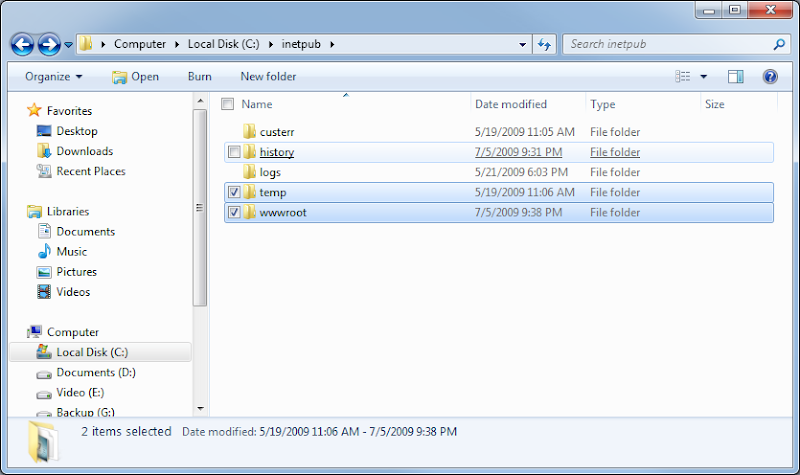Navigate to Local Disk (C:) in breadcrumb
Screen dimensions: 800x475
pos(223,44)
